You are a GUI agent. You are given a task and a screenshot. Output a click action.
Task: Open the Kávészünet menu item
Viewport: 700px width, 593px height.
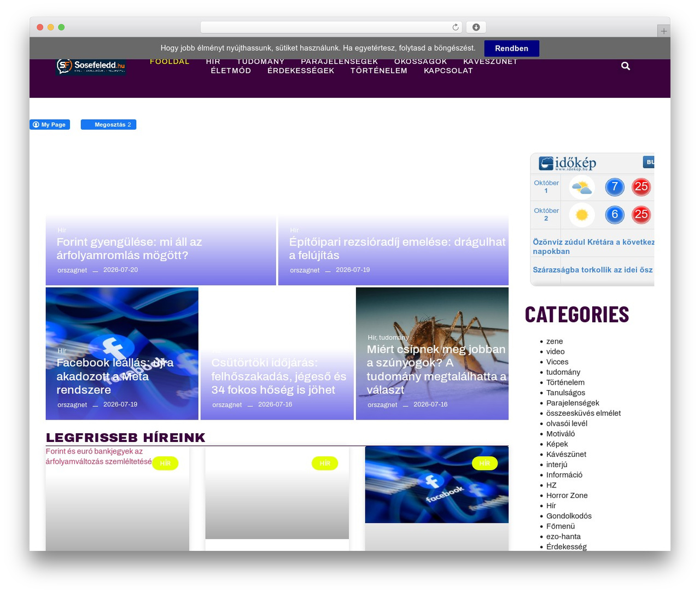pyautogui.click(x=490, y=61)
